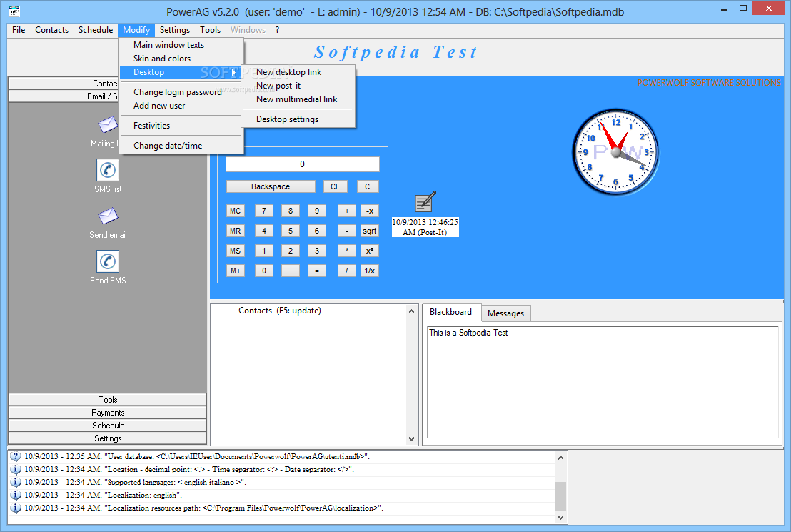Expand the Email / SMS sidebar section
This screenshot has height=532, width=791.
[x=64, y=96]
